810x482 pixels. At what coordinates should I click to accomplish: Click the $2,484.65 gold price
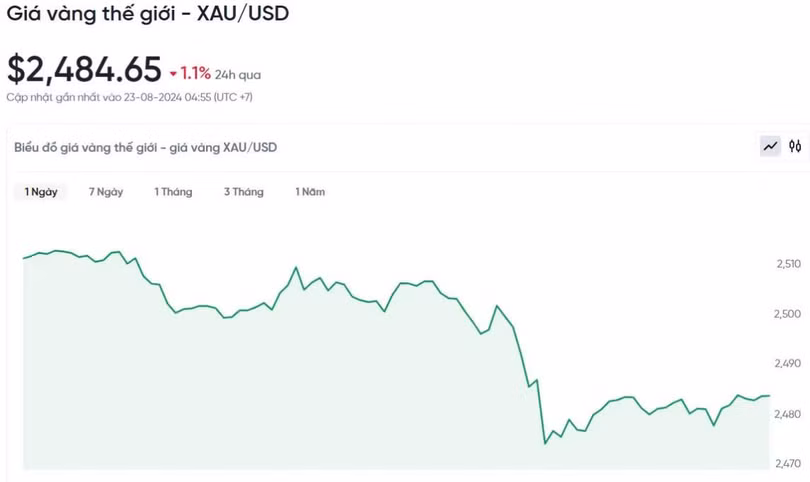pos(84,69)
